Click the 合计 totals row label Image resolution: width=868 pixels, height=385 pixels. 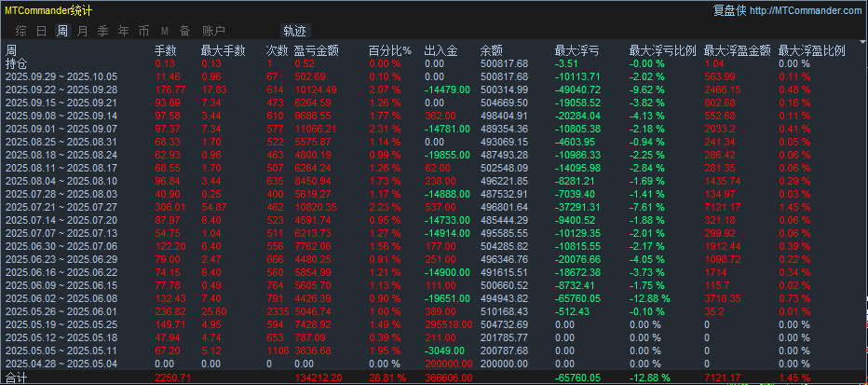click(16, 378)
